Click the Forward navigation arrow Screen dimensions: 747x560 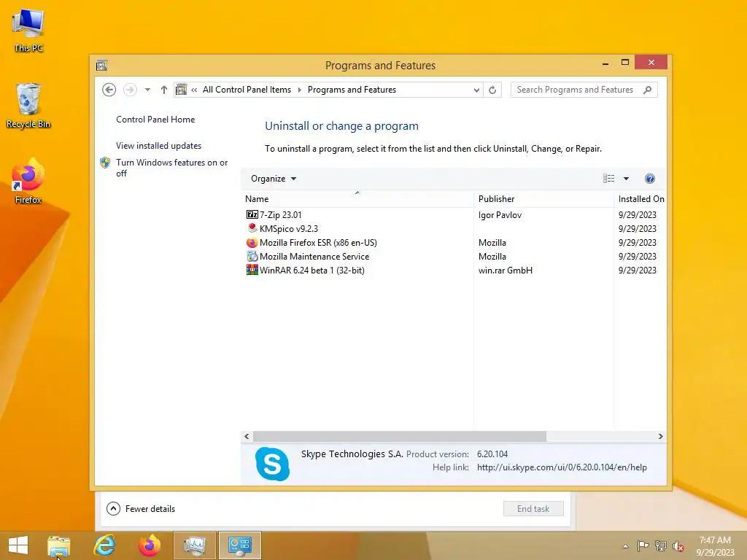130,90
